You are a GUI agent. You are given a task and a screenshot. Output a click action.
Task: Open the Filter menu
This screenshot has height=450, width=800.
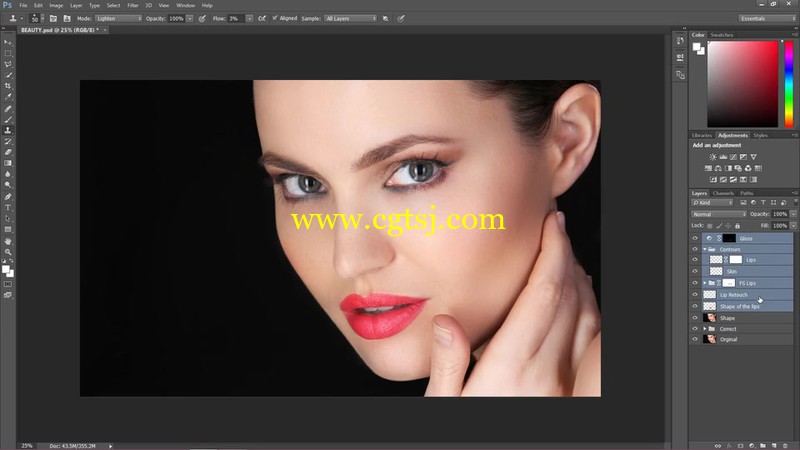click(x=133, y=5)
